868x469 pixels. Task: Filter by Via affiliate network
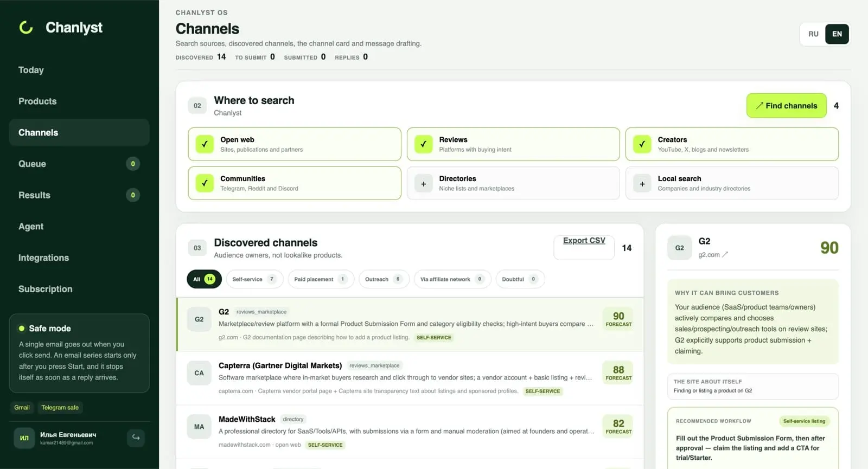point(452,279)
